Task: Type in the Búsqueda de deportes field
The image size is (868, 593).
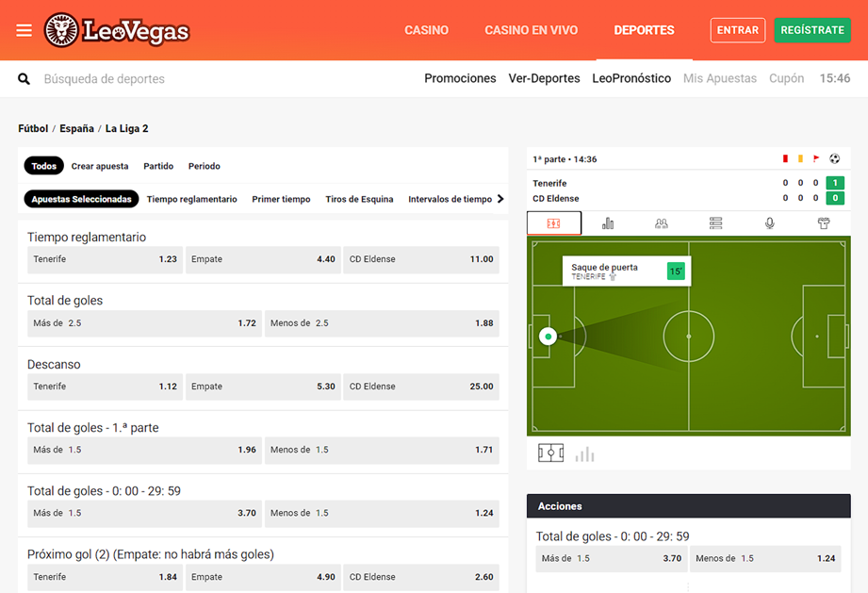Action: [x=188, y=79]
